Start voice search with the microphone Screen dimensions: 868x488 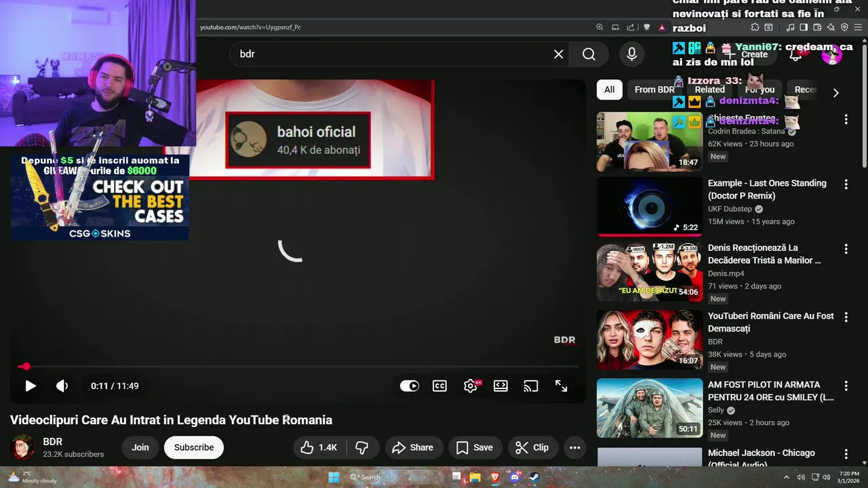[x=632, y=54]
